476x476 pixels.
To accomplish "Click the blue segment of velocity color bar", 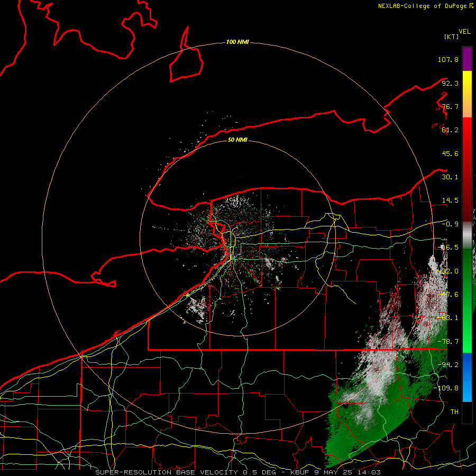I will point(467,377).
